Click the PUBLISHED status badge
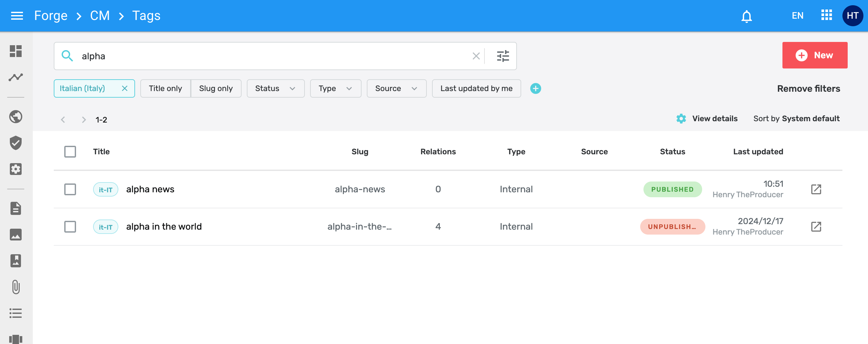This screenshot has height=344, width=868. pos(672,189)
